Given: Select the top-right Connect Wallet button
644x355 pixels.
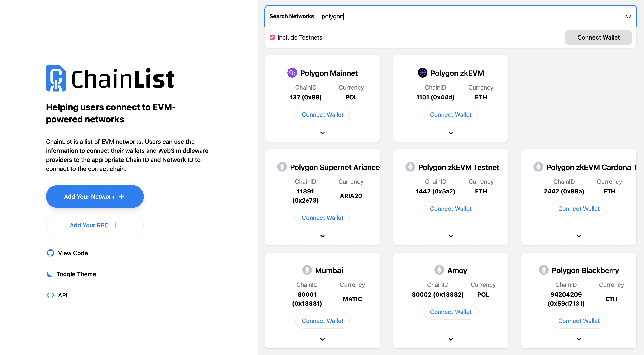Looking at the screenshot, I should [x=598, y=37].
